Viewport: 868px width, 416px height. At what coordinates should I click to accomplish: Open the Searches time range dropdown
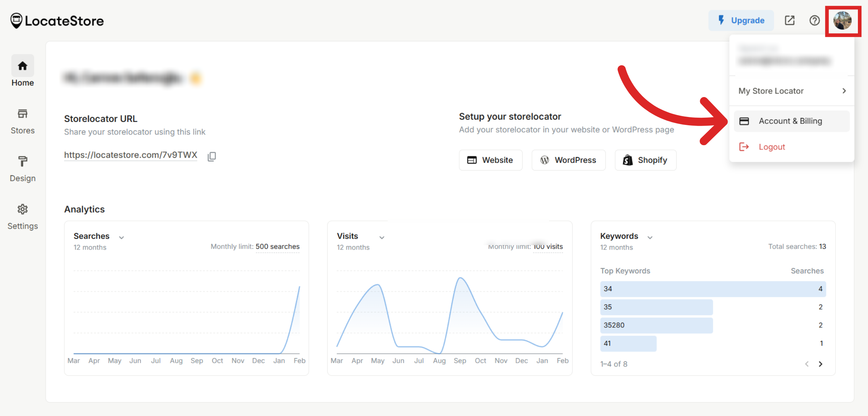coord(122,237)
